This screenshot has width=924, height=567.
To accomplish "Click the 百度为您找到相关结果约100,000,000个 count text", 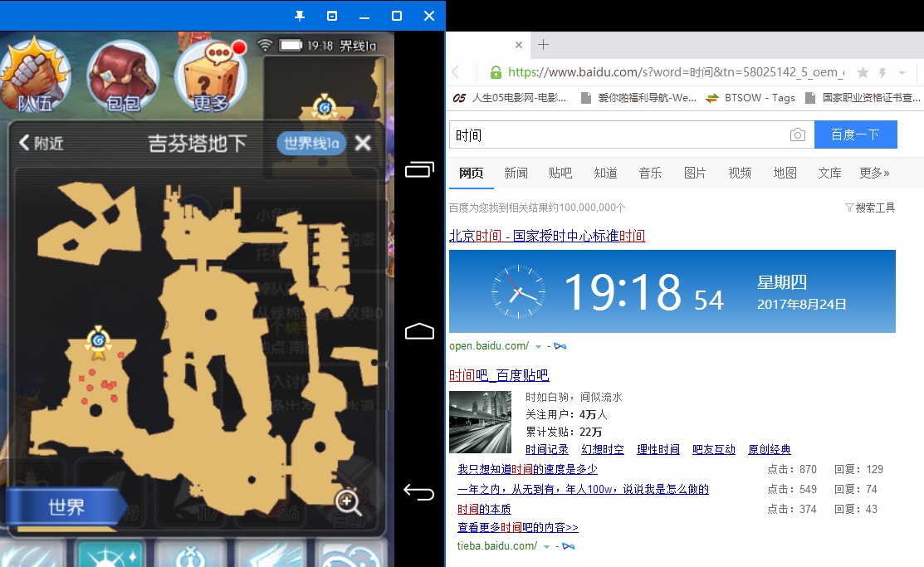I will click(x=537, y=208).
